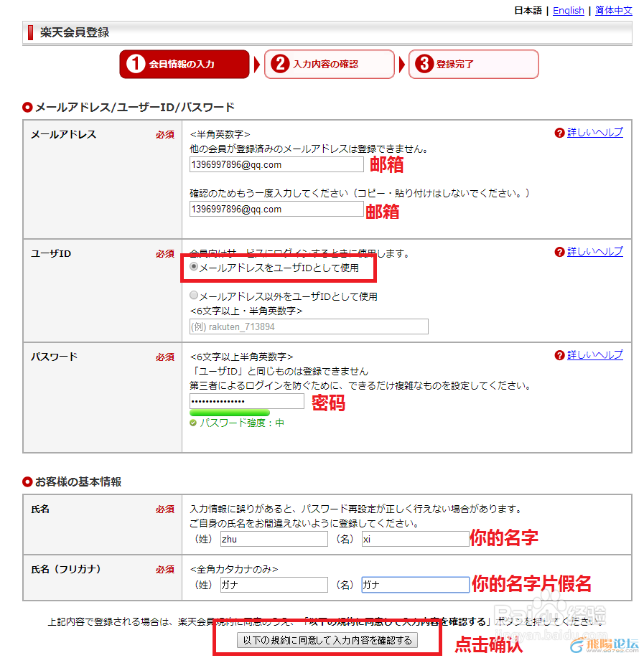Viewport: 644px width, 658px height.
Task: Click the green password strength bar
Action: coord(230,413)
